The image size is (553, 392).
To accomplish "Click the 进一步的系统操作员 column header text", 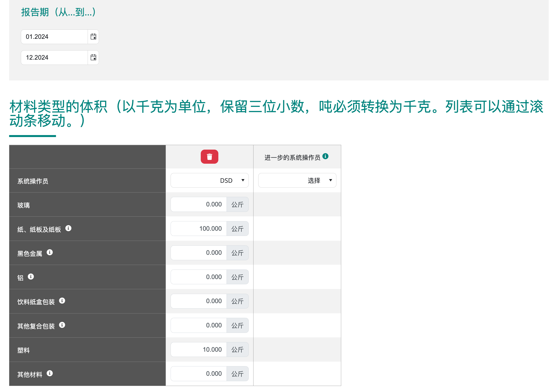I will click(292, 158).
